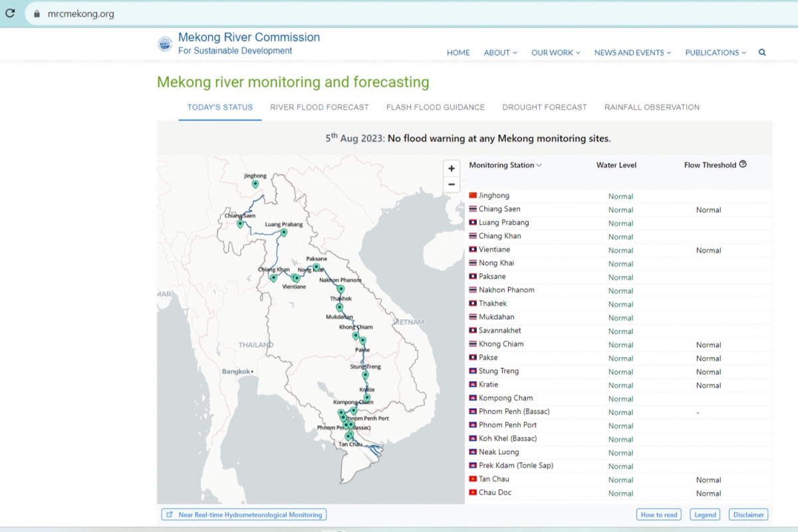Open the search magnifier icon

[x=762, y=53]
